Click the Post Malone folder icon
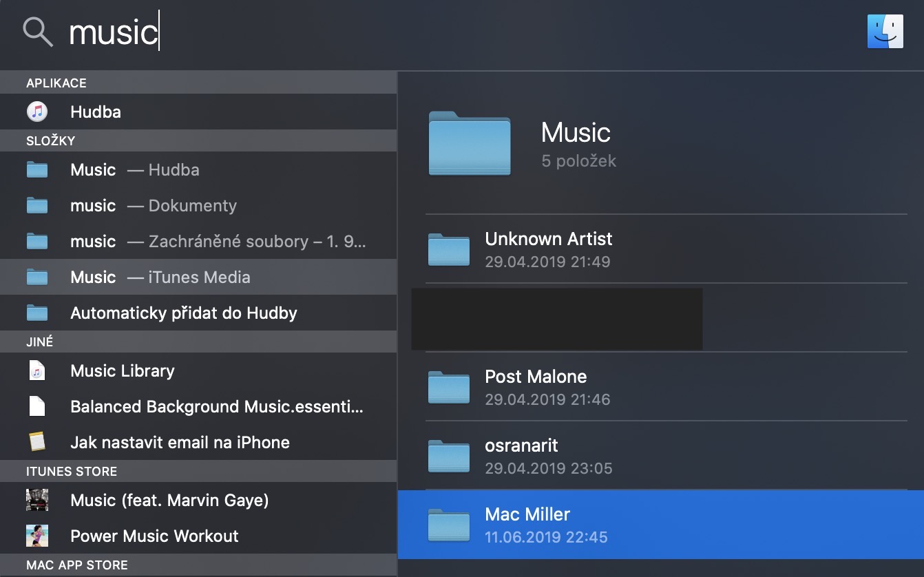924x577 pixels. (x=449, y=387)
